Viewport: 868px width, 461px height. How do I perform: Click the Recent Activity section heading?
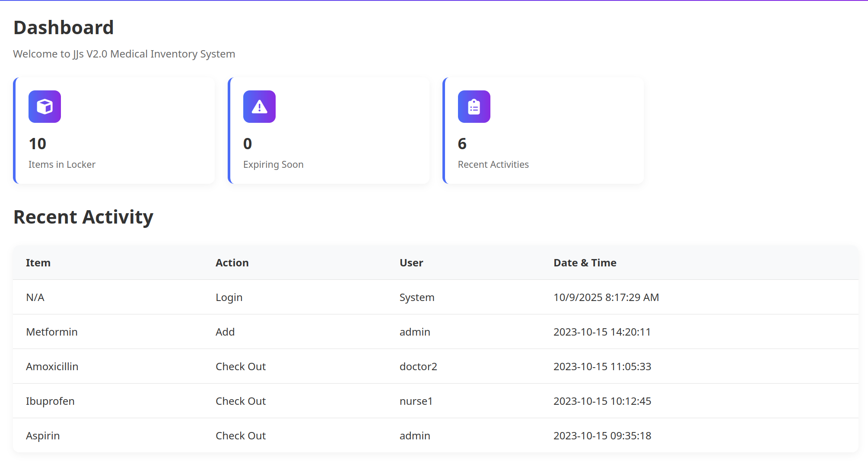(x=83, y=216)
